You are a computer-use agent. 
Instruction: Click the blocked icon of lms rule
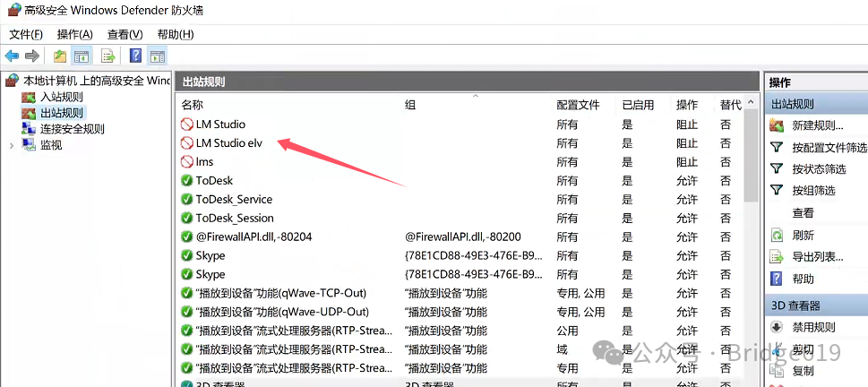[187, 162]
